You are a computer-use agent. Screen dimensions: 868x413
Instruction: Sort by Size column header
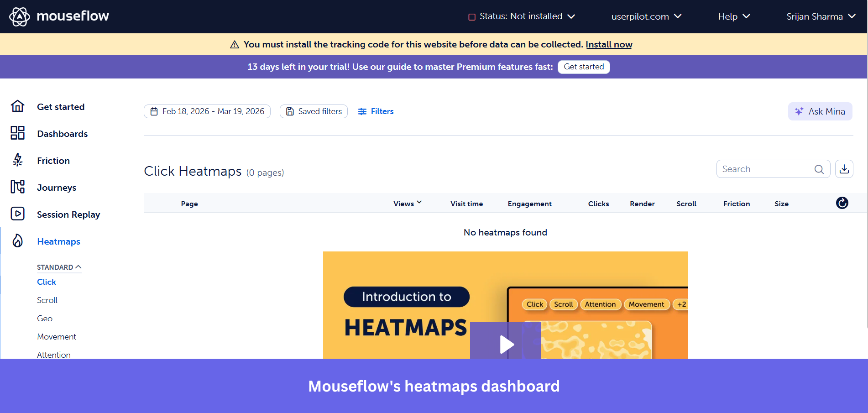(781, 204)
